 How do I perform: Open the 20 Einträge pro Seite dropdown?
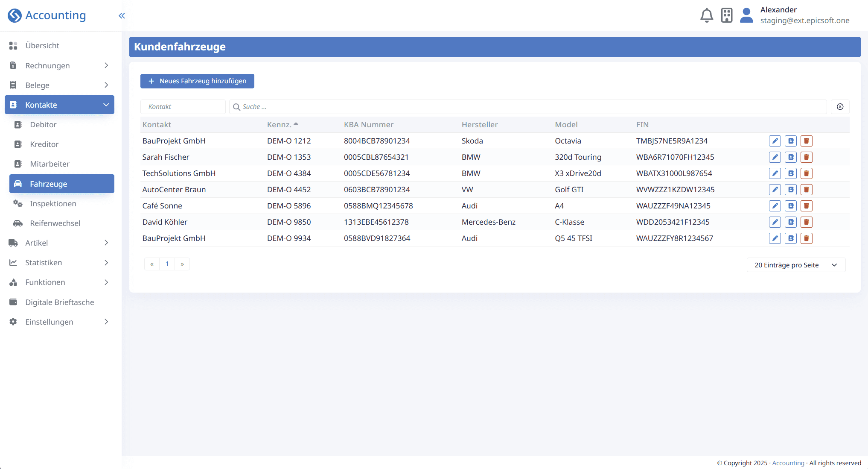[x=796, y=265]
